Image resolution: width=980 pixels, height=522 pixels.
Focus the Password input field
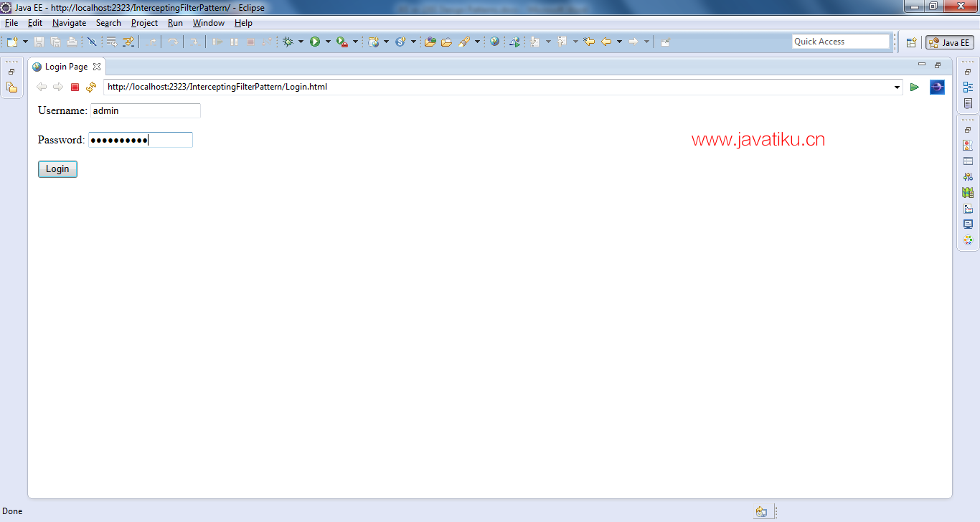[141, 140]
